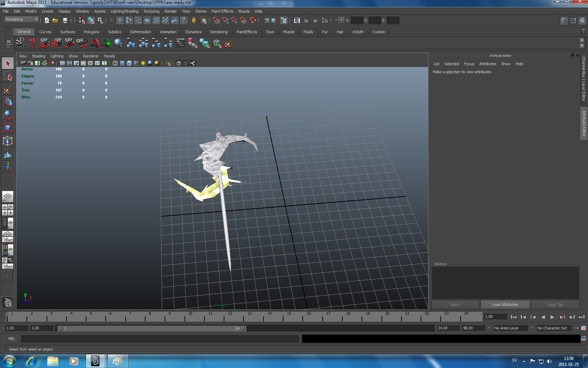This screenshot has width=588, height=368.
Task: Activate the Lasso select tool
Action: 8,76
